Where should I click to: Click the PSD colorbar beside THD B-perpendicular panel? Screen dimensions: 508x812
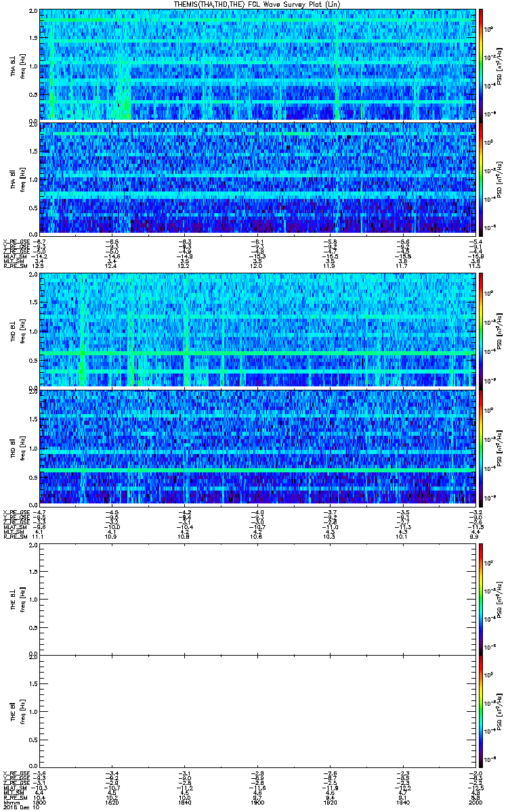click(481, 330)
